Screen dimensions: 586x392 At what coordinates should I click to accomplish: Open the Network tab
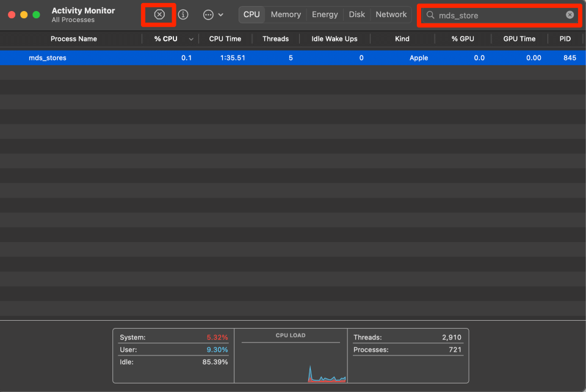point(391,15)
